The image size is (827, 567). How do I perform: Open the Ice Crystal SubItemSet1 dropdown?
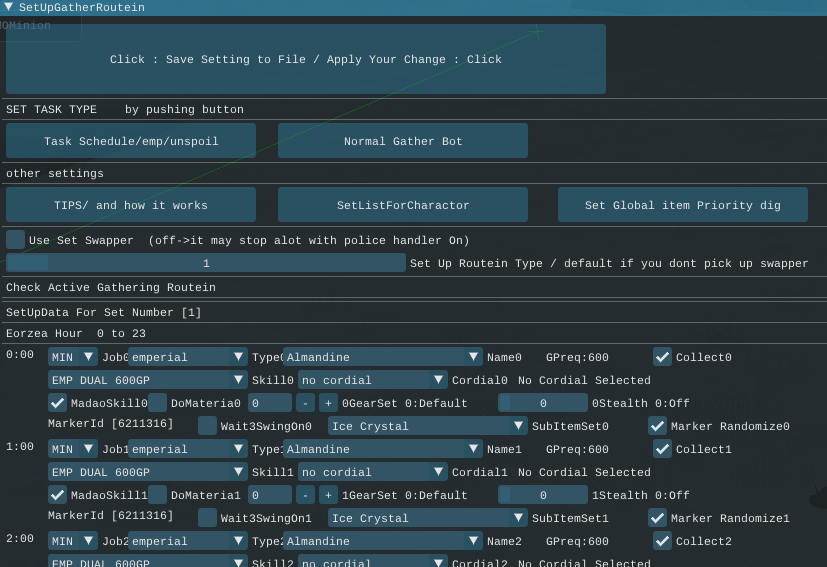point(427,518)
